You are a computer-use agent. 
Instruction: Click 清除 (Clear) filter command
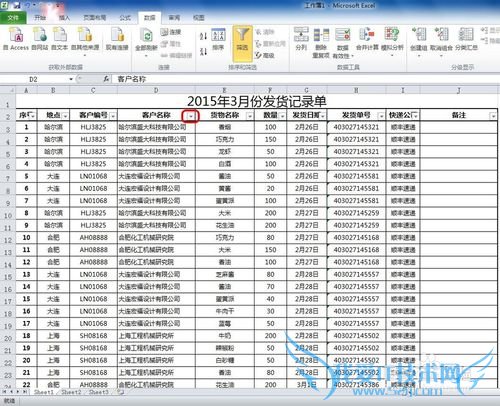tap(265, 32)
